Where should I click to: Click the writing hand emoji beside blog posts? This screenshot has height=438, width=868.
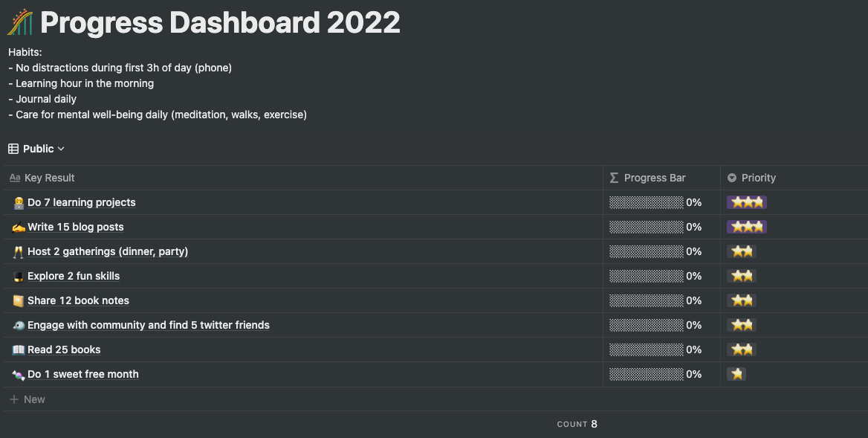coord(19,227)
